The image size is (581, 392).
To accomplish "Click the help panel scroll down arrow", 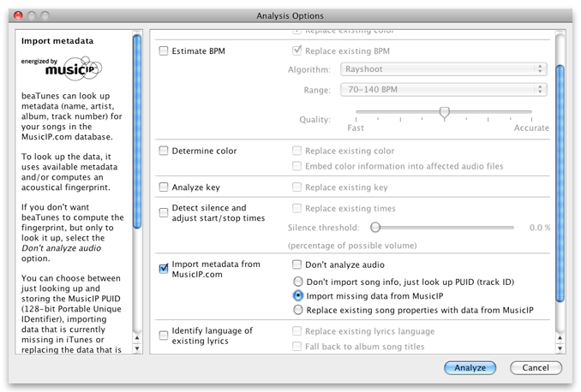I will pyautogui.click(x=137, y=348).
